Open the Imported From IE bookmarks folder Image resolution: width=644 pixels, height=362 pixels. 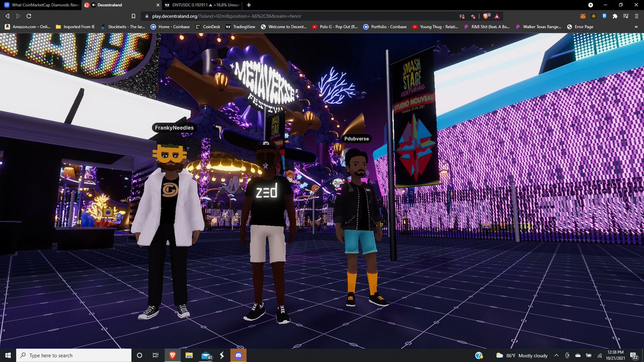pos(75,26)
